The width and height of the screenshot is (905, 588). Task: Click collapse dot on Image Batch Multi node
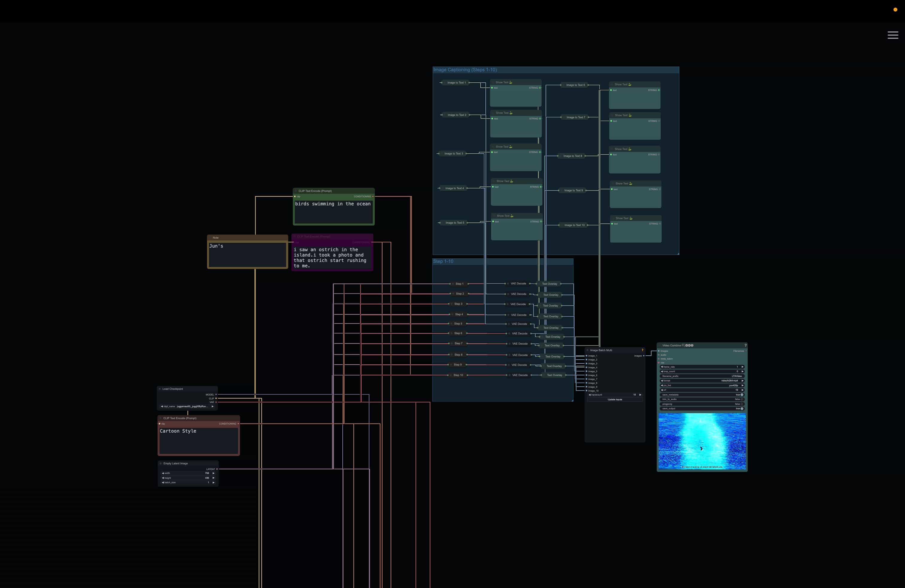[x=587, y=350]
